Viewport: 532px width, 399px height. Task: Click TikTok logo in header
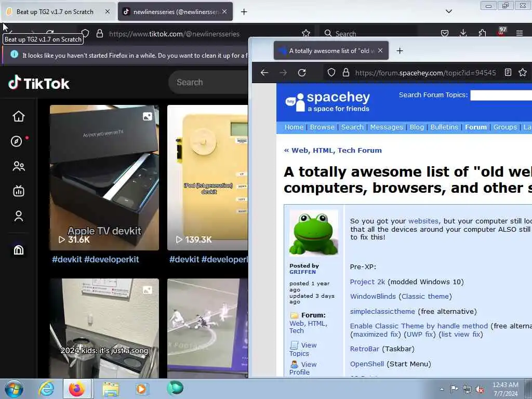click(38, 83)
